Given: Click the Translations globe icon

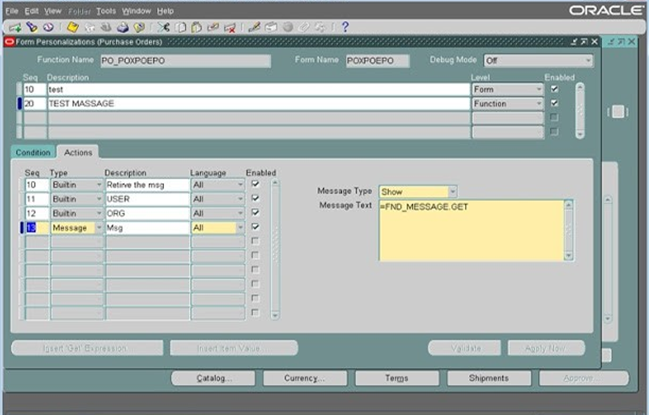Looking at the screenshot, I should click(x=288, y=28).
